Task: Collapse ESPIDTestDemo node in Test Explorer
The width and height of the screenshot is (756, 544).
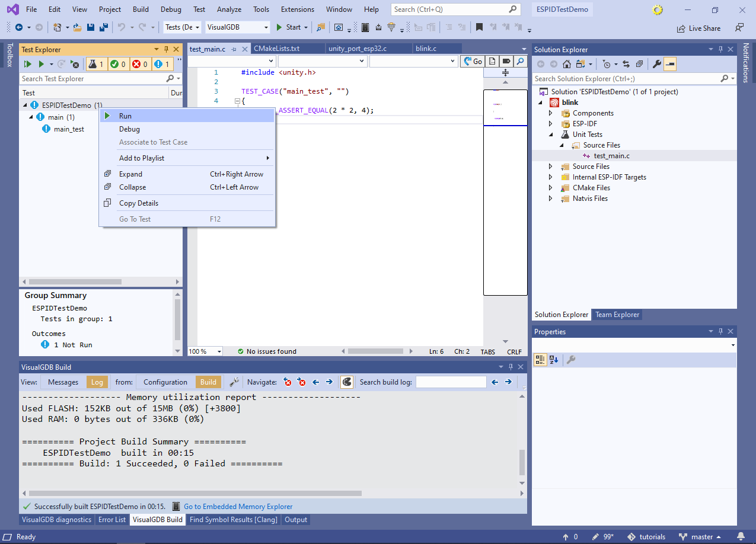Action: pos(25,105)
